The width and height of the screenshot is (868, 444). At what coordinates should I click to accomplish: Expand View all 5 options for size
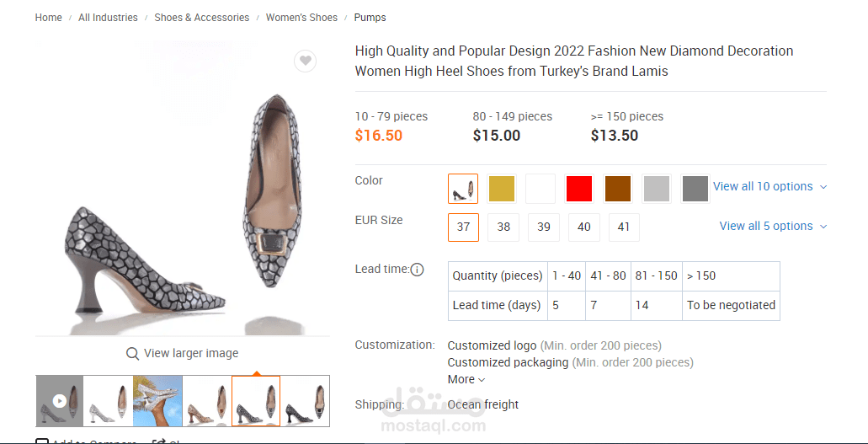point(773,226)
